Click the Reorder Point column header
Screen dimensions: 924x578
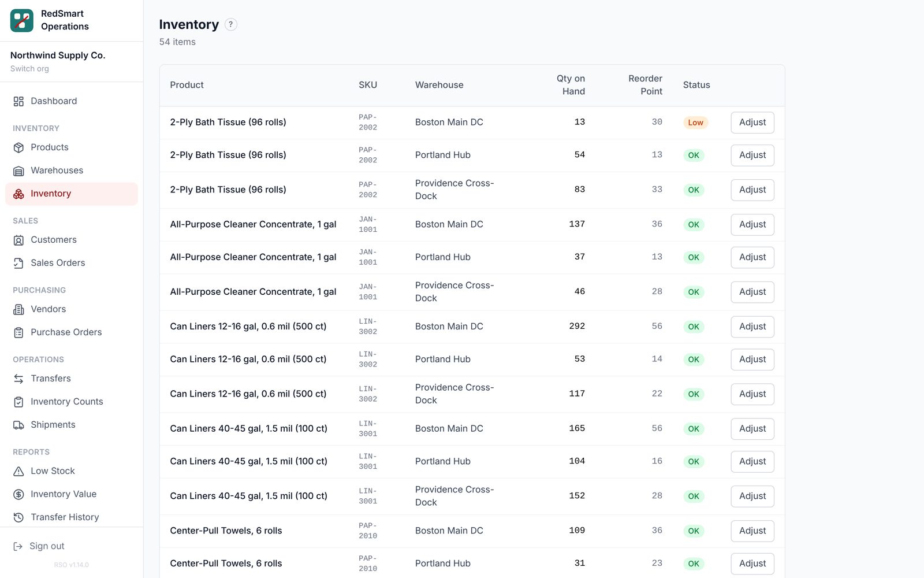tap(645, 85)
